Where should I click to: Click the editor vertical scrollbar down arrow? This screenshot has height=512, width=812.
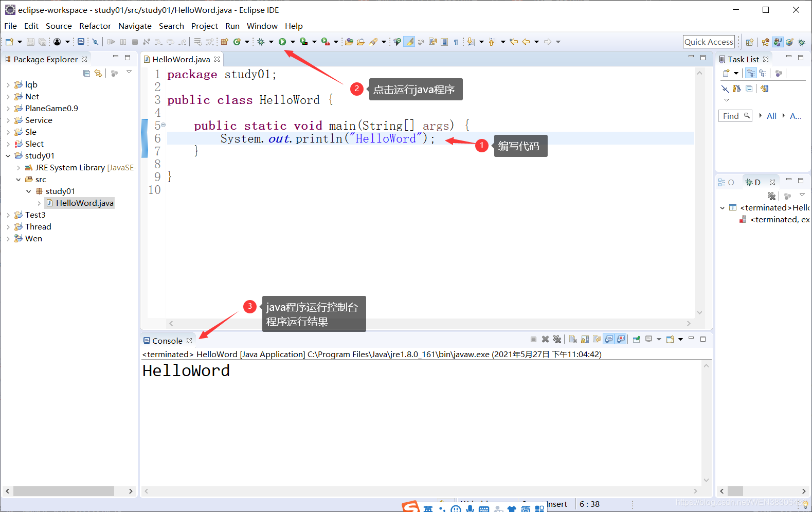point(699,312)
